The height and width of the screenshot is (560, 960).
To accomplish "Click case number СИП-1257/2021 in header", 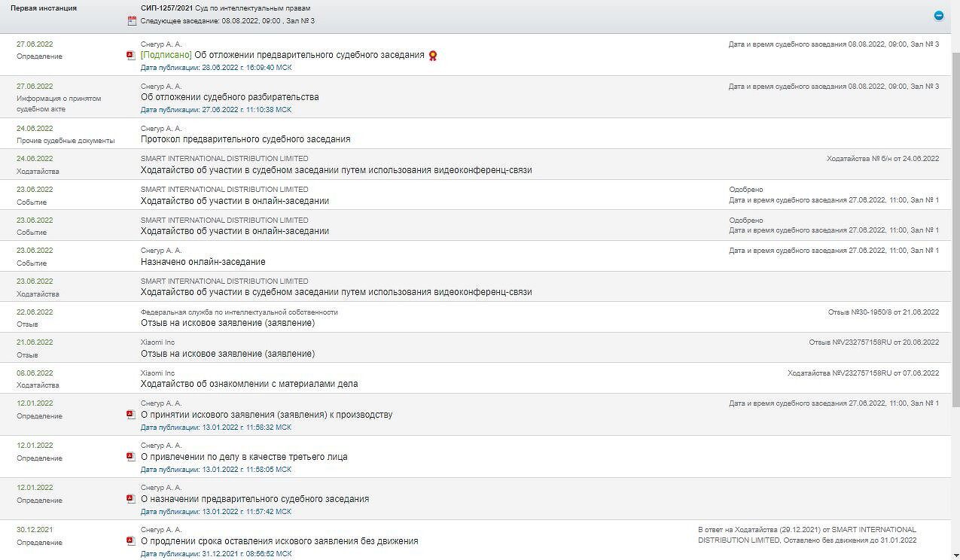I will coord(166,8).
